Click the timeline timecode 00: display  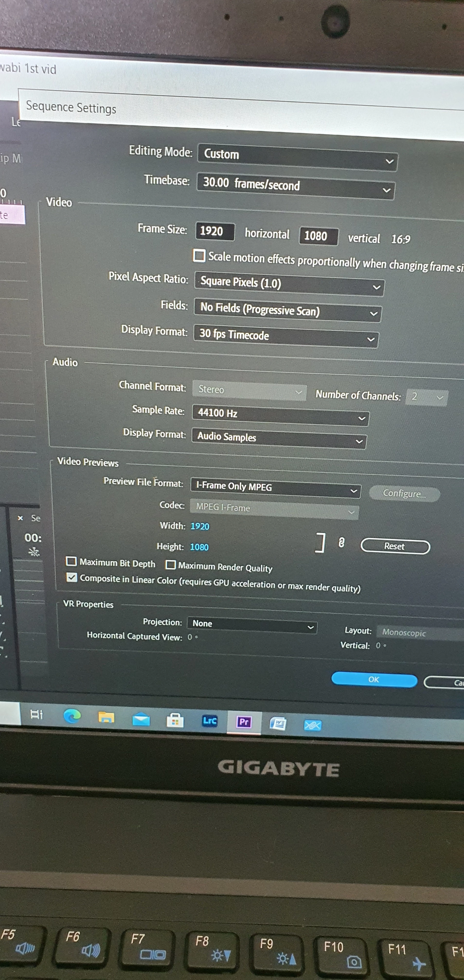(x=33, y=538)
